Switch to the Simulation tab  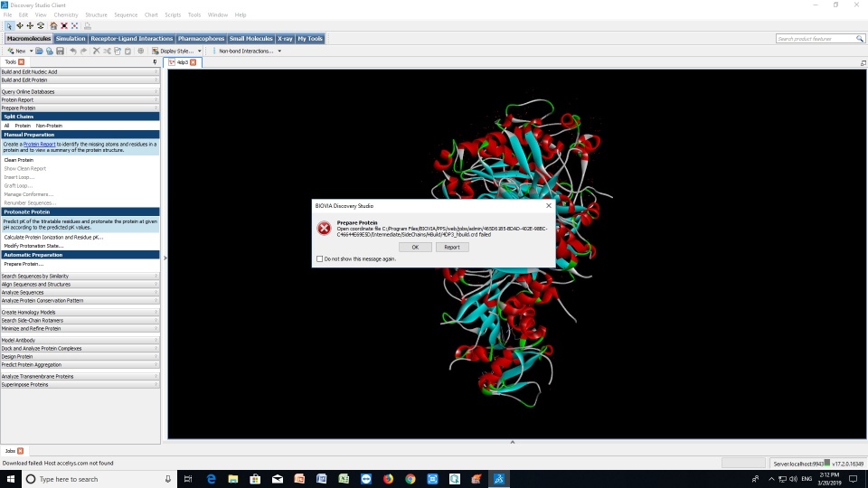pos(71,39)
